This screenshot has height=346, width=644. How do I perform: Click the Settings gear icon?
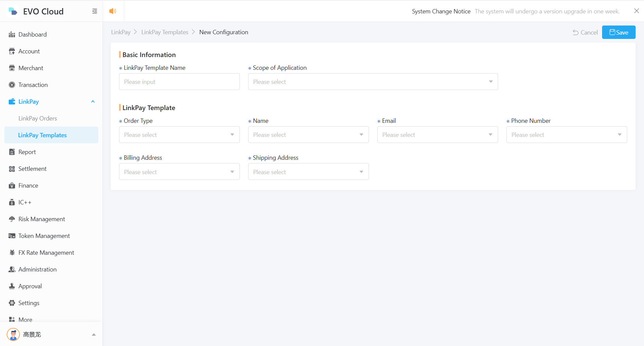pos(12,303)
